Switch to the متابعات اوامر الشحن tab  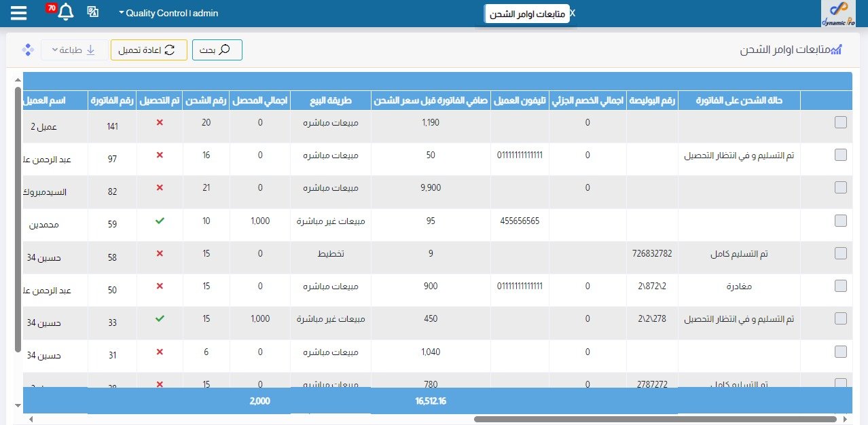[527, 14]
